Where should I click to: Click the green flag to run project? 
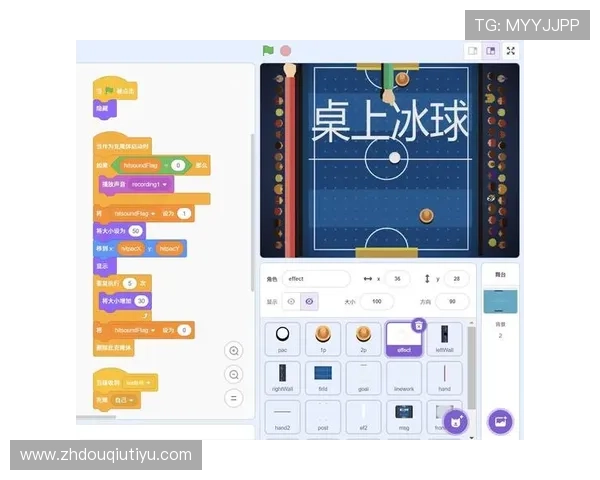click(x=268, y=51)
